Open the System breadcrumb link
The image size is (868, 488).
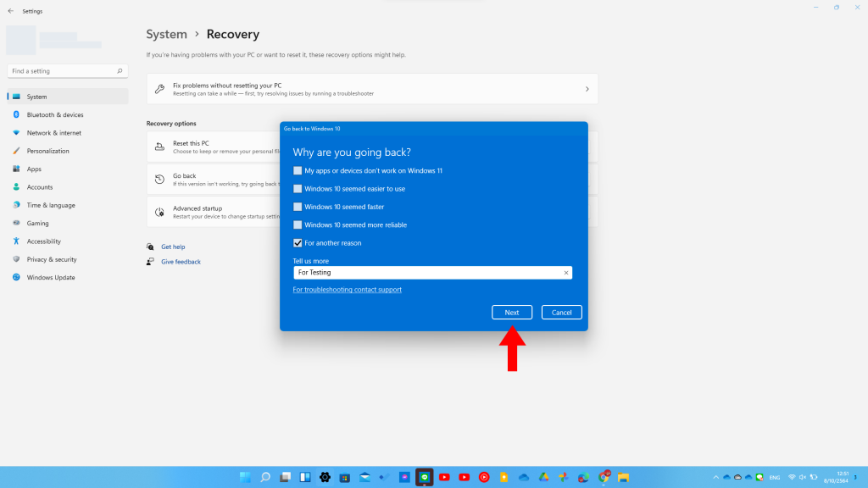pos(167,34)
